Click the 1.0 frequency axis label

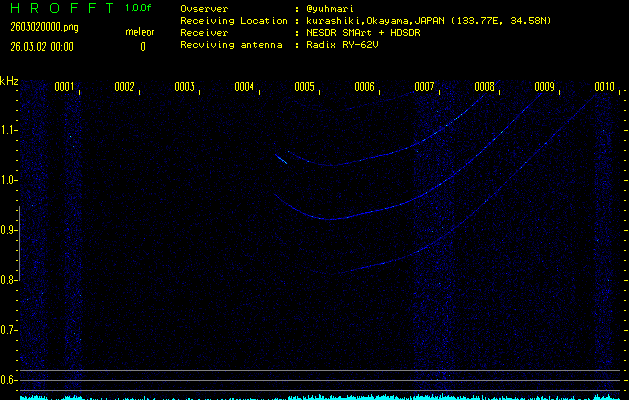click(9, 180)
